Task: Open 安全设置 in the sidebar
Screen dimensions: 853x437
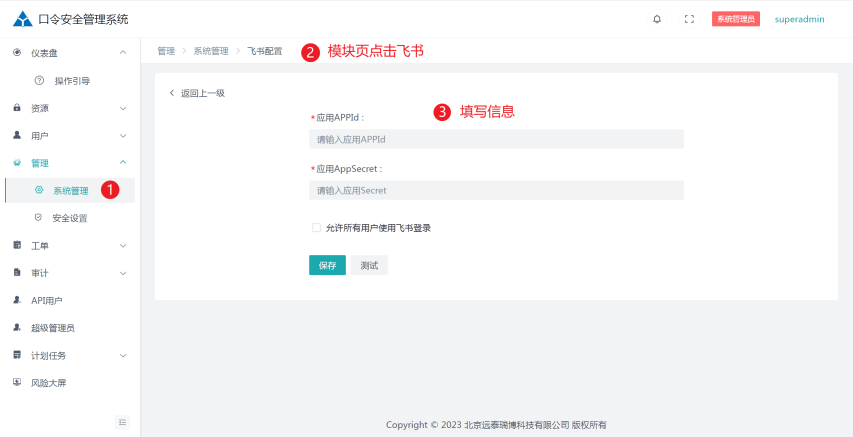Action: (69, 218)
